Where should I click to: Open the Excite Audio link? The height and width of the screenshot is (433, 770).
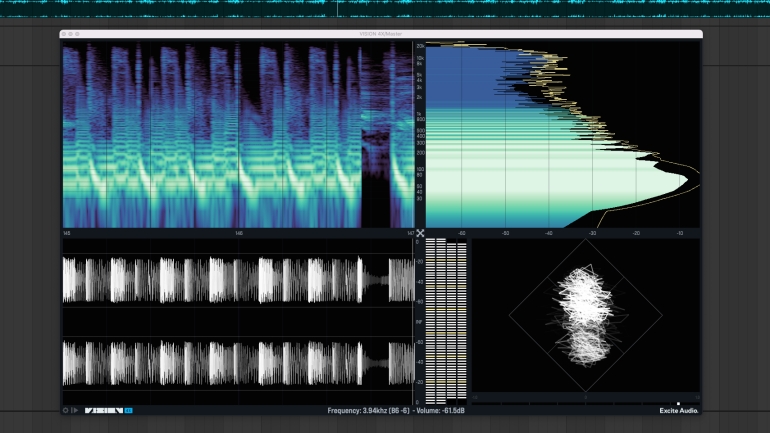pyautogui.click(x=679, y=410)
